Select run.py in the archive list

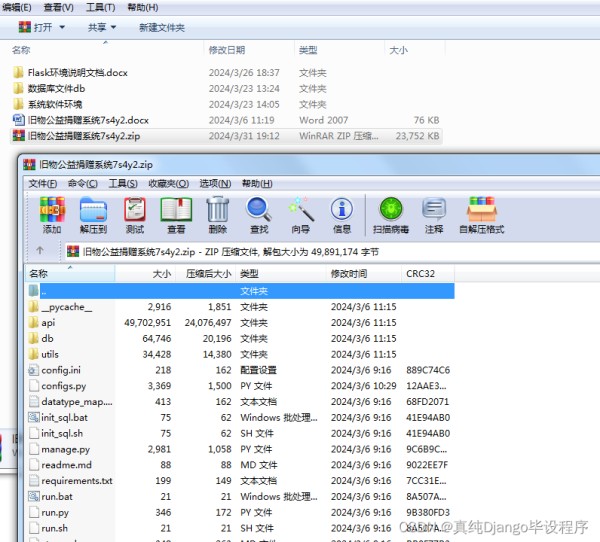241,512
